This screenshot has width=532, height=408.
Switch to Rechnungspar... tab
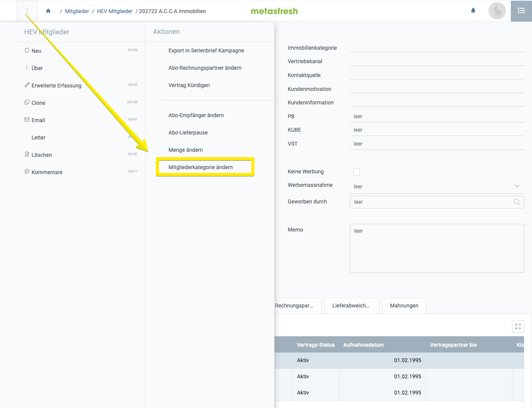point(298,306)
